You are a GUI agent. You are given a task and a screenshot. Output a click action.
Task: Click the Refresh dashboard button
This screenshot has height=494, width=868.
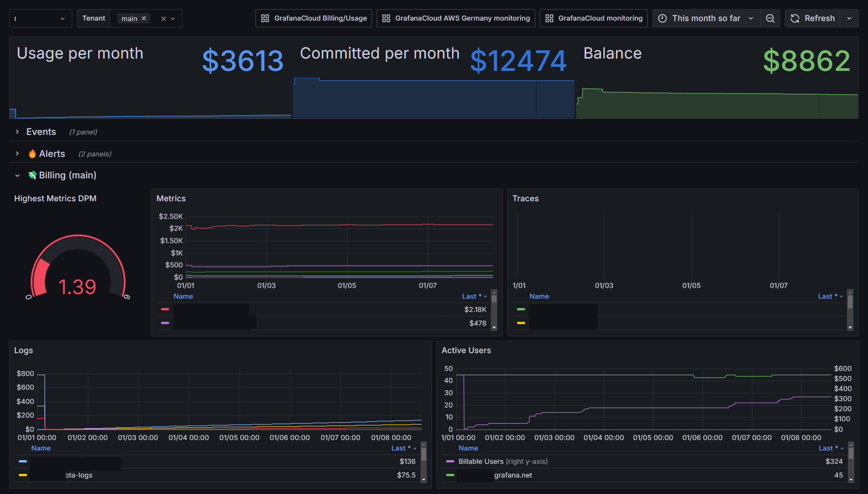[x=813, y=18]
